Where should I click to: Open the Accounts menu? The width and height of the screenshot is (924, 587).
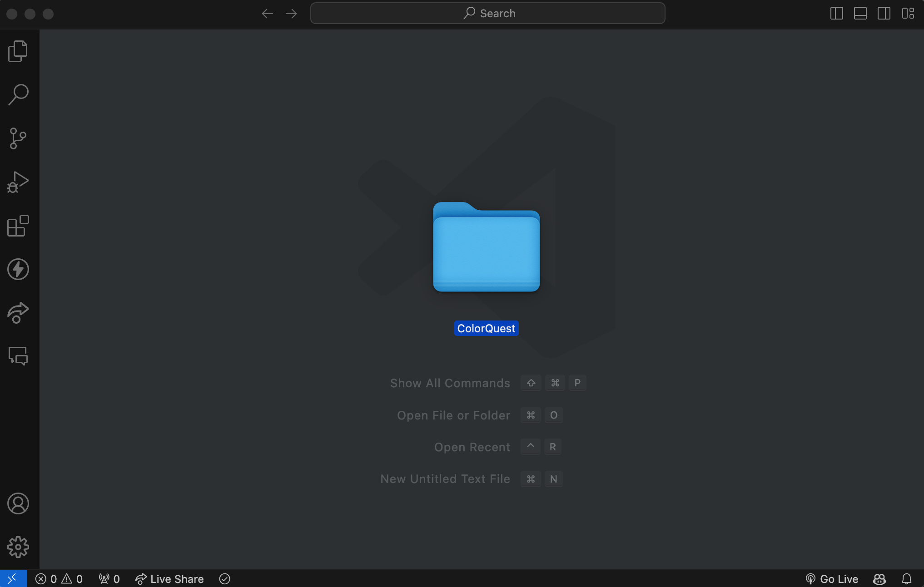18,503
